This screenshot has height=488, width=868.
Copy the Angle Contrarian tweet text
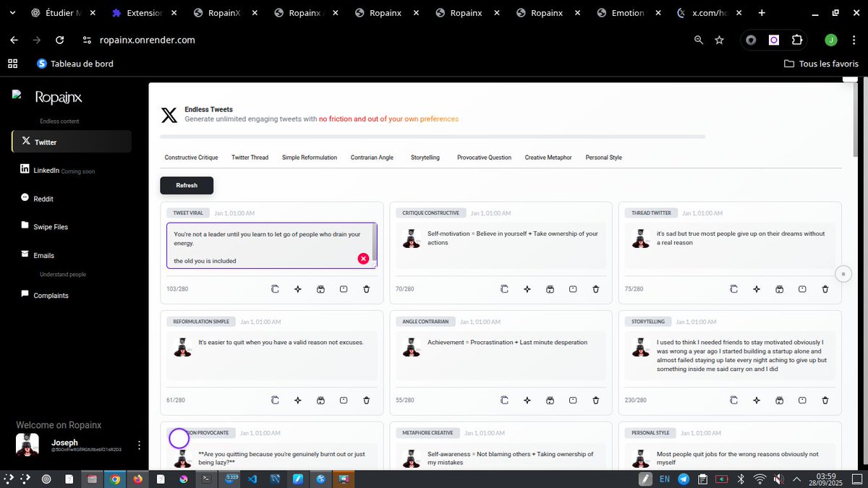click(504, 401)
